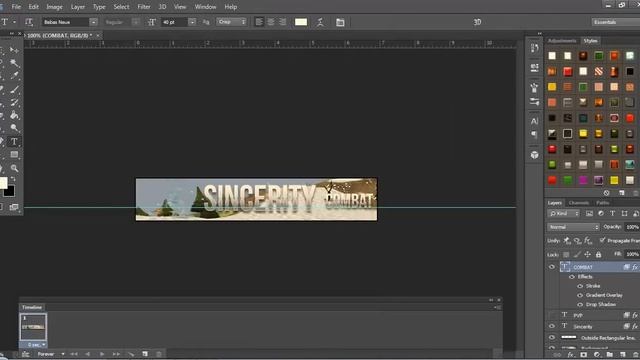Screen dimensions: 640x360
Task: Open the Essentials workspace dropdown
Action: point(616,22)
